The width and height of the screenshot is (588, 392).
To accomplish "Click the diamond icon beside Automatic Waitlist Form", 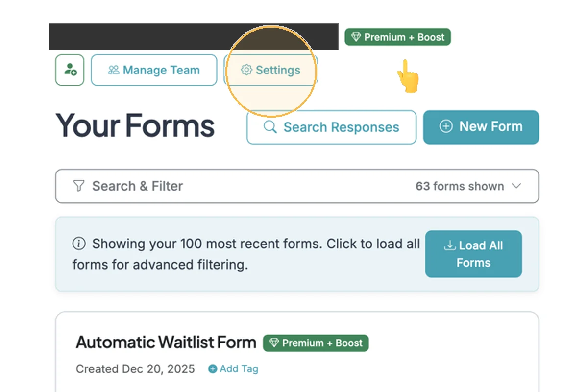I will tap(274, 343).
